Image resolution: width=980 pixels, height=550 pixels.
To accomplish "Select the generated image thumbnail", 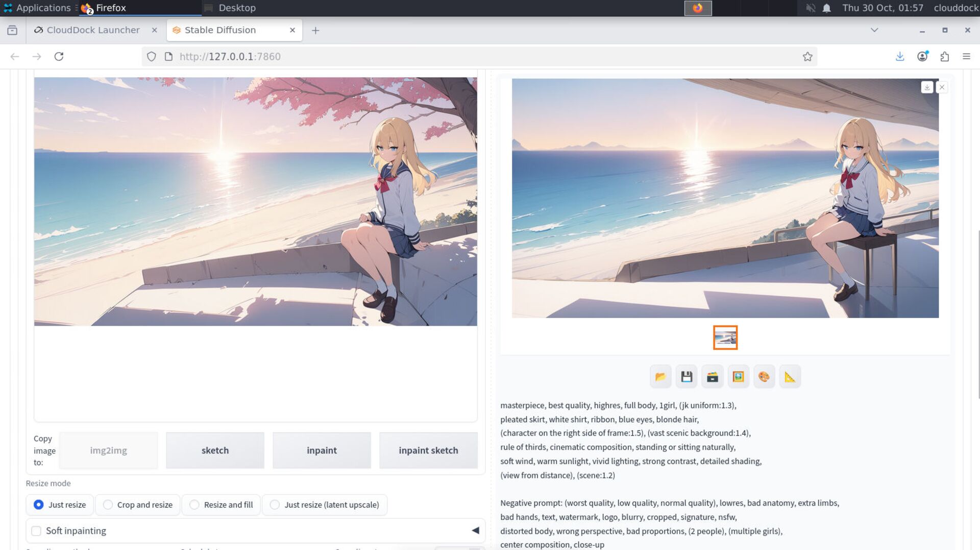I will pyautogui.click(x=725, y=338).
